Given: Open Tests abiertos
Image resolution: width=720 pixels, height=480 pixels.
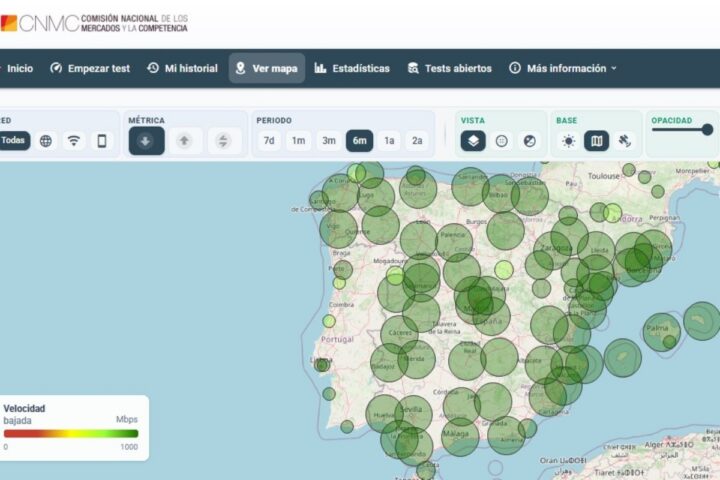Looking at the screenshot, I should tap(458, 68).
